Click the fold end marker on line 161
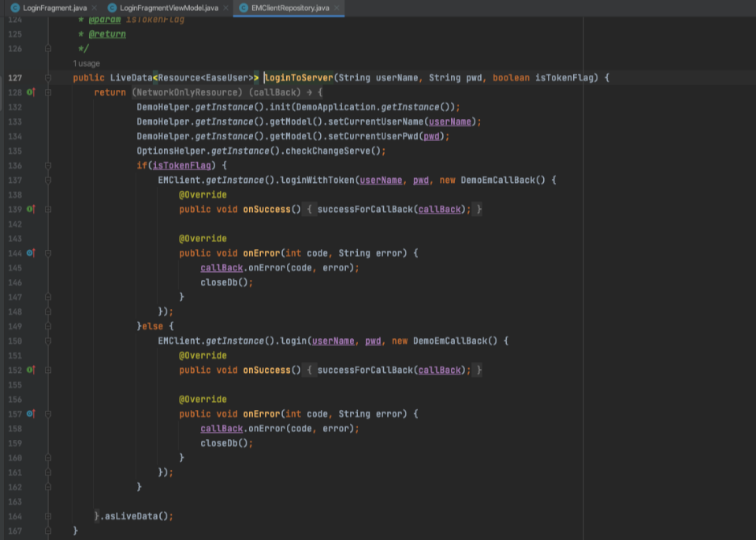The image size is (756, 540). point(48,472)
